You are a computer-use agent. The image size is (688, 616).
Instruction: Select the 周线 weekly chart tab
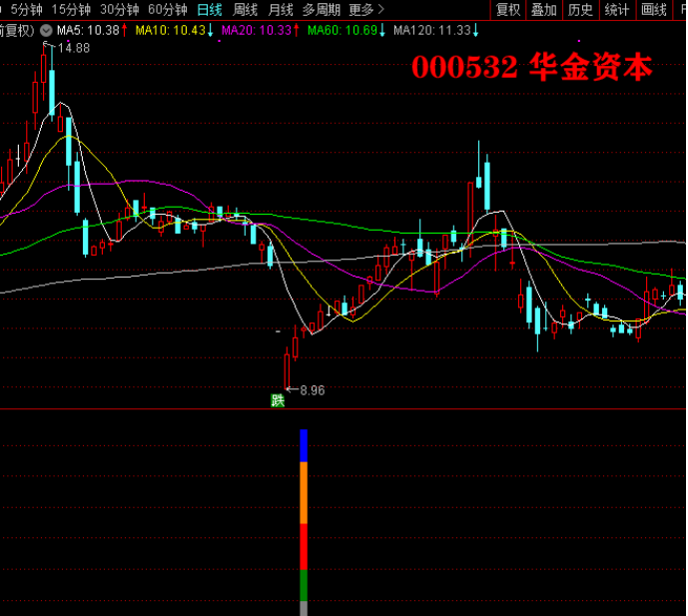(x=245, y=9)
